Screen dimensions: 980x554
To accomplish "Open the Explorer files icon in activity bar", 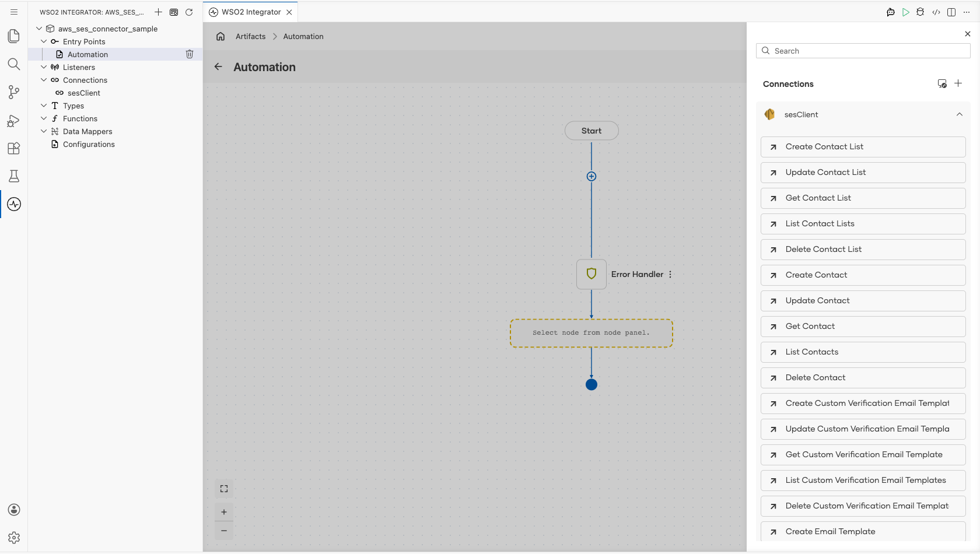I will 14,36.
